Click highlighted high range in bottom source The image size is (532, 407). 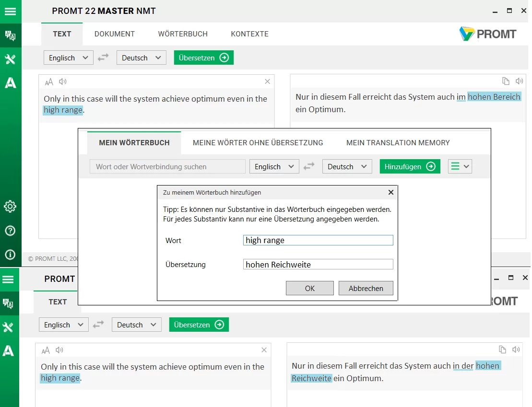60,378
